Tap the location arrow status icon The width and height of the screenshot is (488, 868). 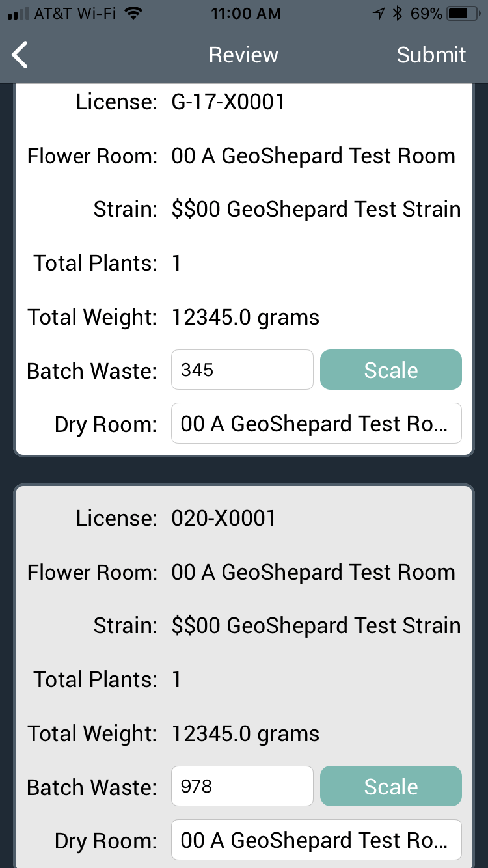(379, 14)
